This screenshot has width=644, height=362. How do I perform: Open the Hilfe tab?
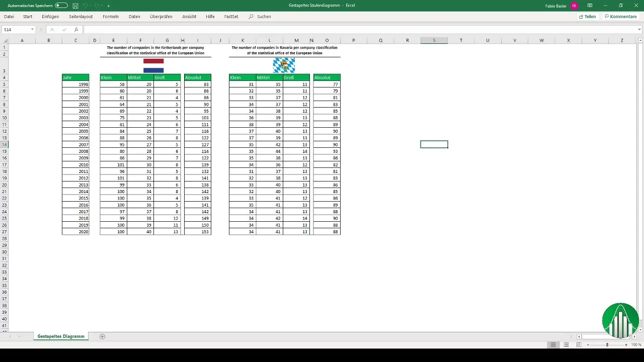coord(210,17)
